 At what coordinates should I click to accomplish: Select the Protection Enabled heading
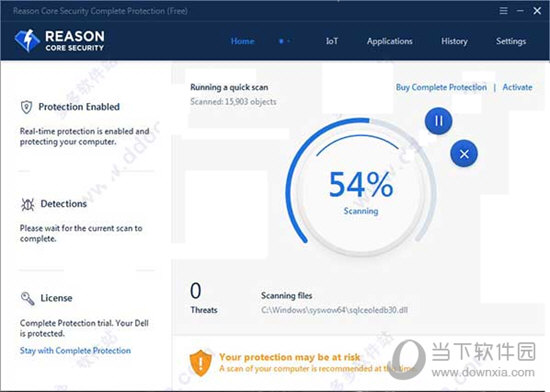point(79,107)
